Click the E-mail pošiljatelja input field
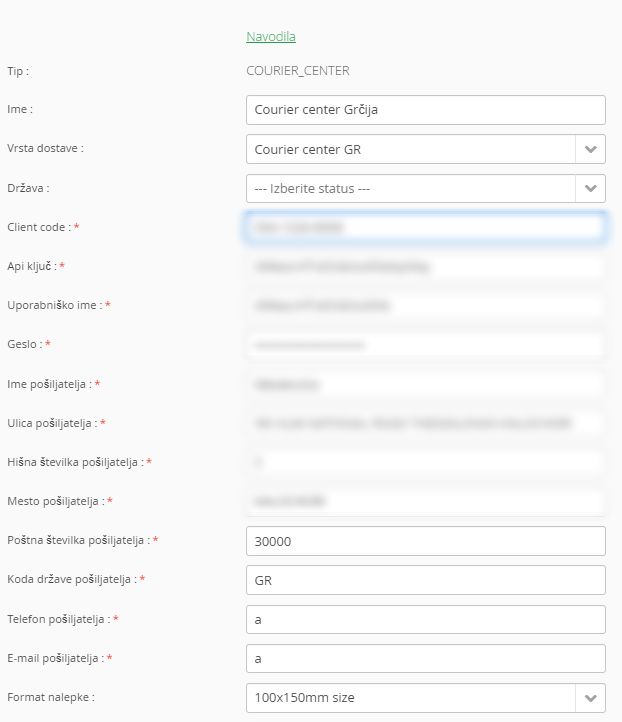The image size is (622, 722). pyautogui.click(x=425, y=658)
